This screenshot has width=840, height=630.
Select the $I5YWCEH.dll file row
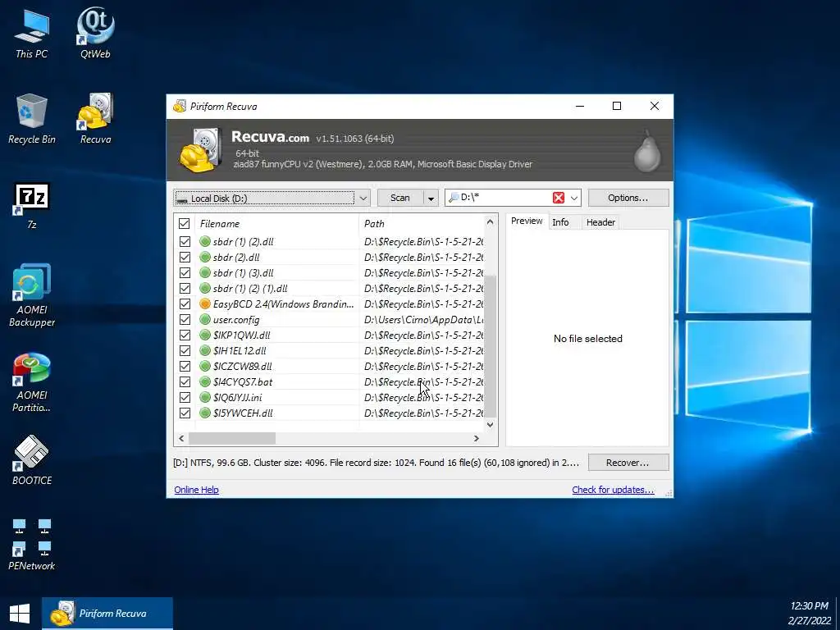tap(329, 413)
